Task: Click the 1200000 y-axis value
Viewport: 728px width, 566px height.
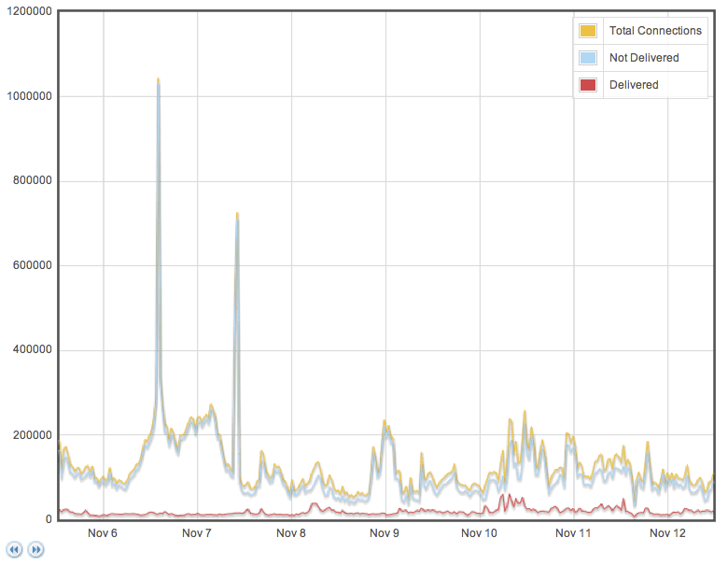Action: pos(29,11)
